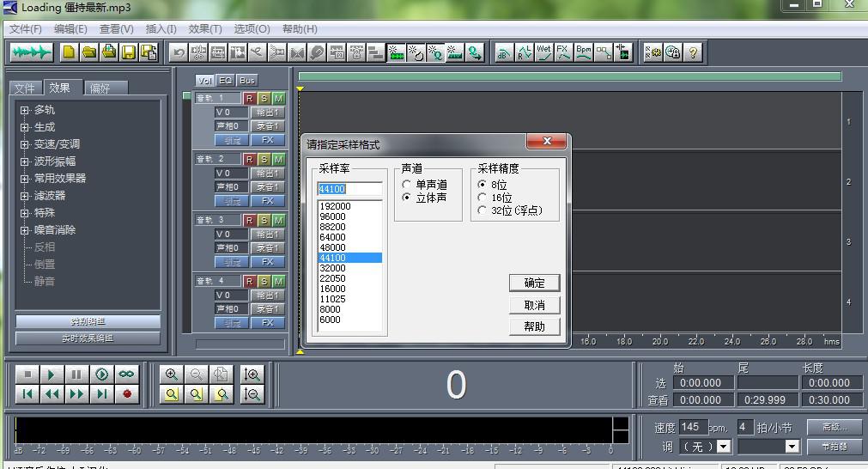Toggle loop play with the infinity icon

[127, 375]
